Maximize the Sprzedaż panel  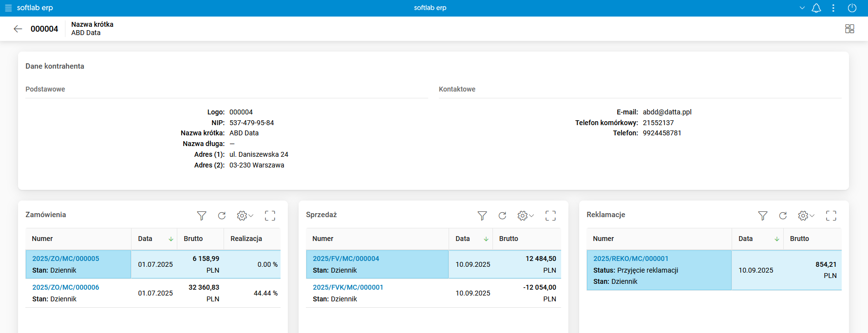550,216
